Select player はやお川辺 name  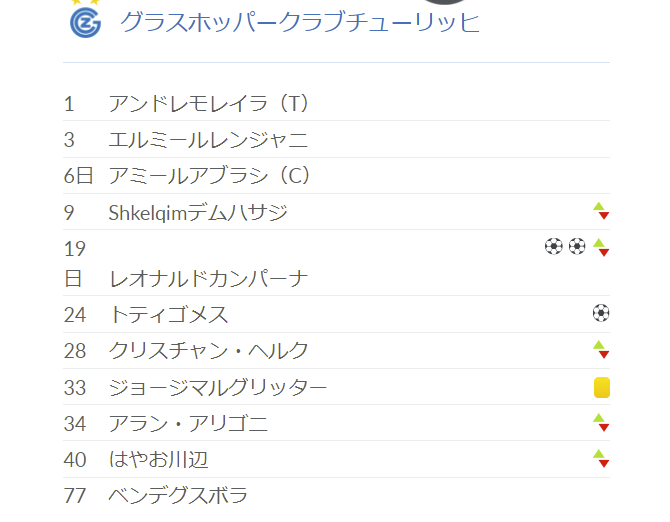tap(159, 460)
